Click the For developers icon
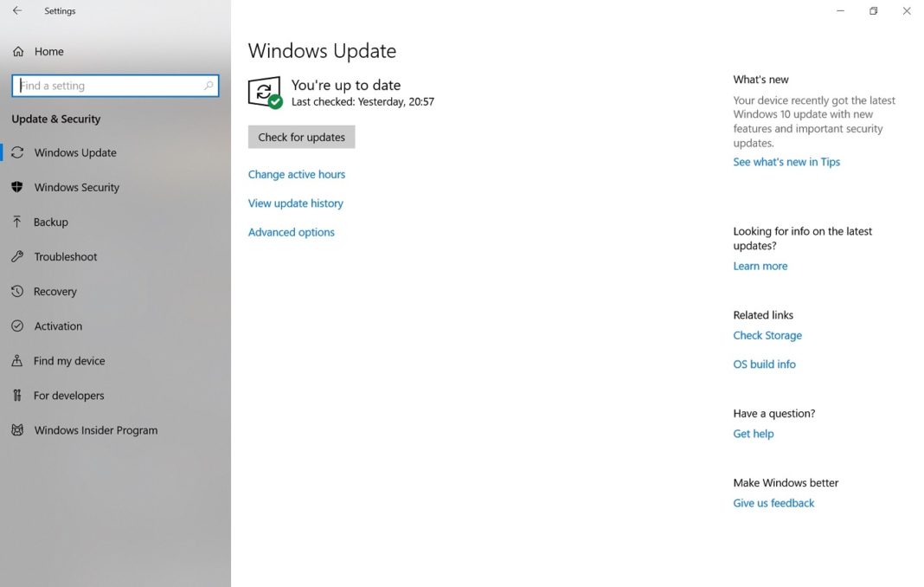The height and width of the screenshot is (587, 924). coord(17,395)
